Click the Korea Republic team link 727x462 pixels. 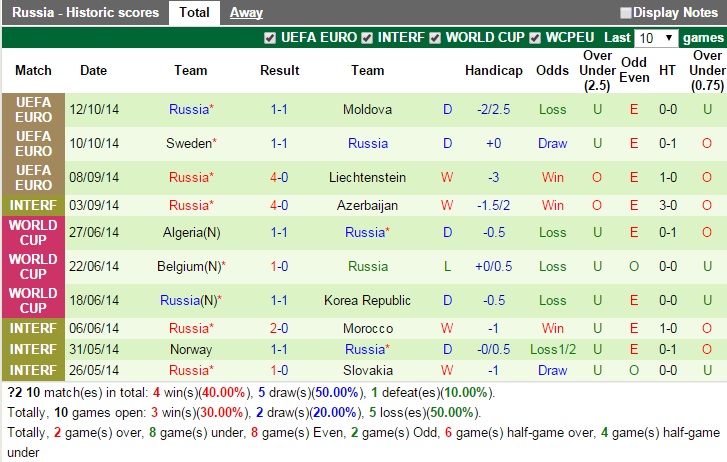click(x=367, y=300)
